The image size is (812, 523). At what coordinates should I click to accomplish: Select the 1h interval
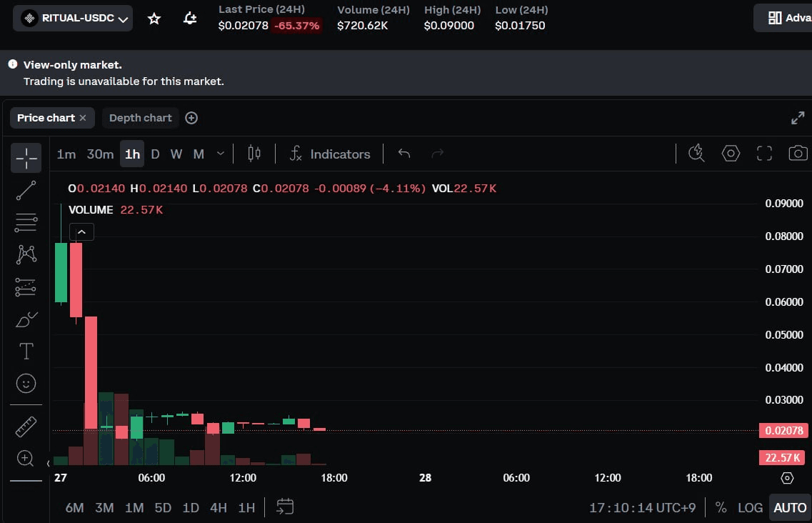pyautogui.click(x=132, y=154)
